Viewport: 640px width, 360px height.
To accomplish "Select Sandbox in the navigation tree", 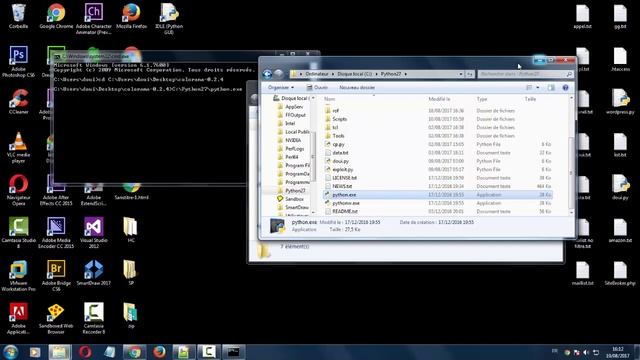I will (x=294, y=199).
